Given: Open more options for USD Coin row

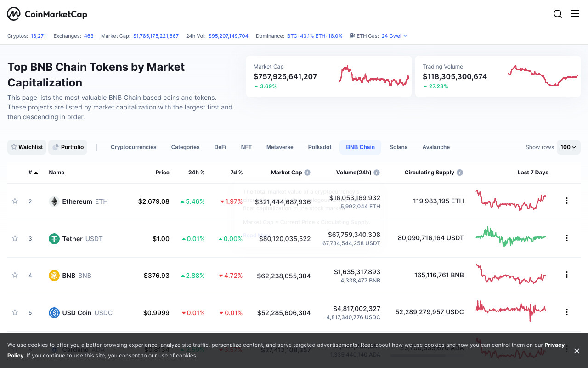Looking at the screenshot, I should tap(567, 312).
